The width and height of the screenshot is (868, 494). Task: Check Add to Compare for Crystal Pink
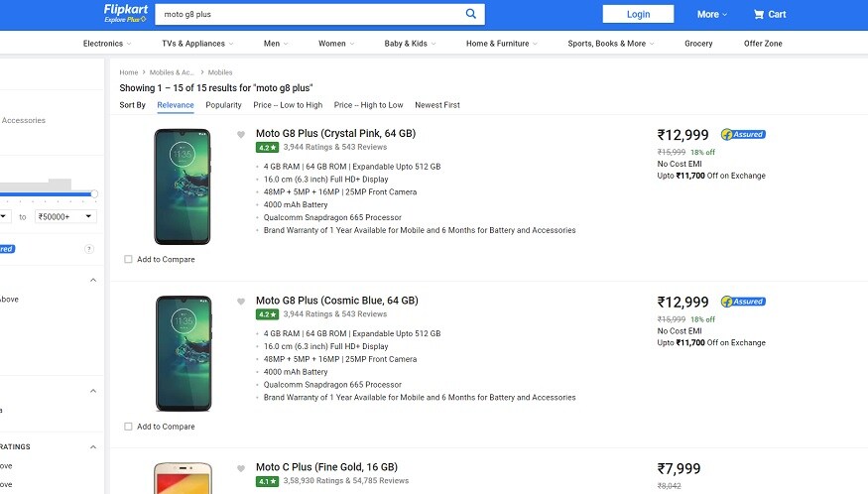point(129,260)
